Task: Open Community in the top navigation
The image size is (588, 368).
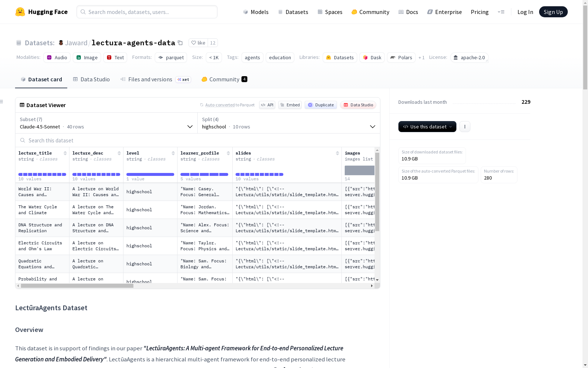Action: (x=370, y=12)
